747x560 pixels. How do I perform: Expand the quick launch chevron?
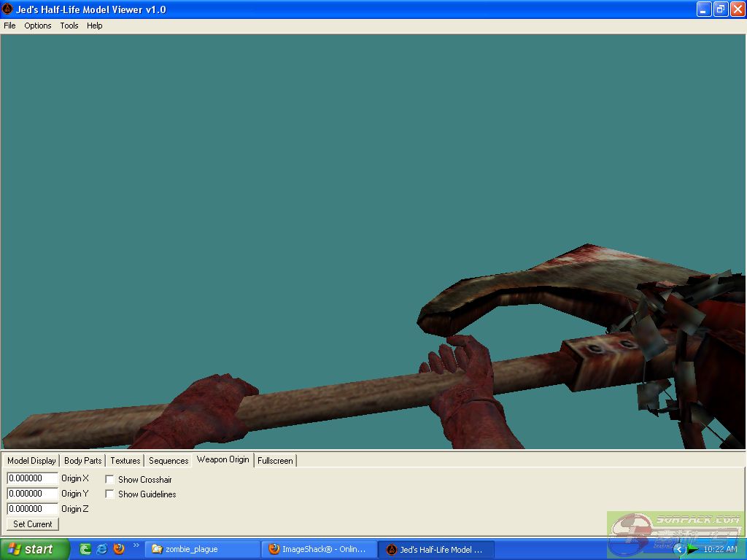(136, 545)
